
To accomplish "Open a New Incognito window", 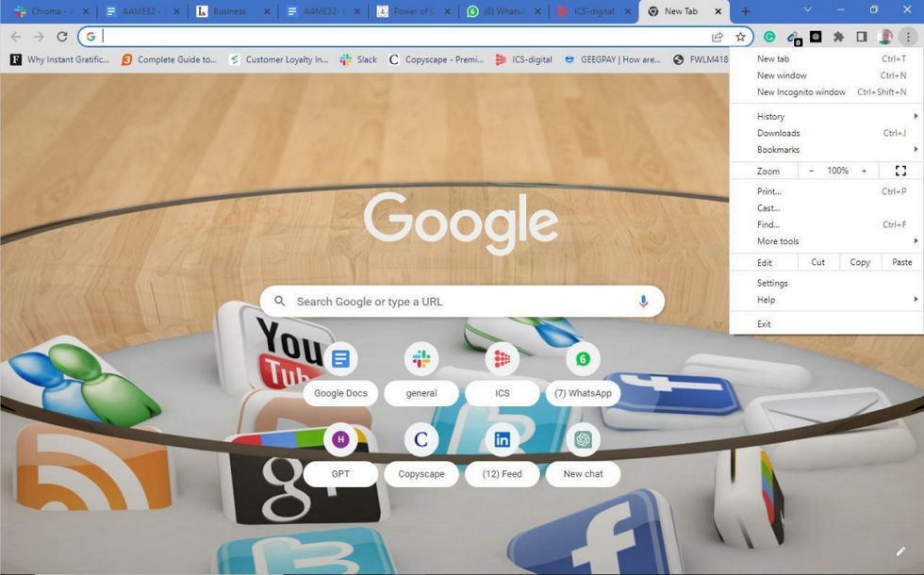I will pos(826,92).
